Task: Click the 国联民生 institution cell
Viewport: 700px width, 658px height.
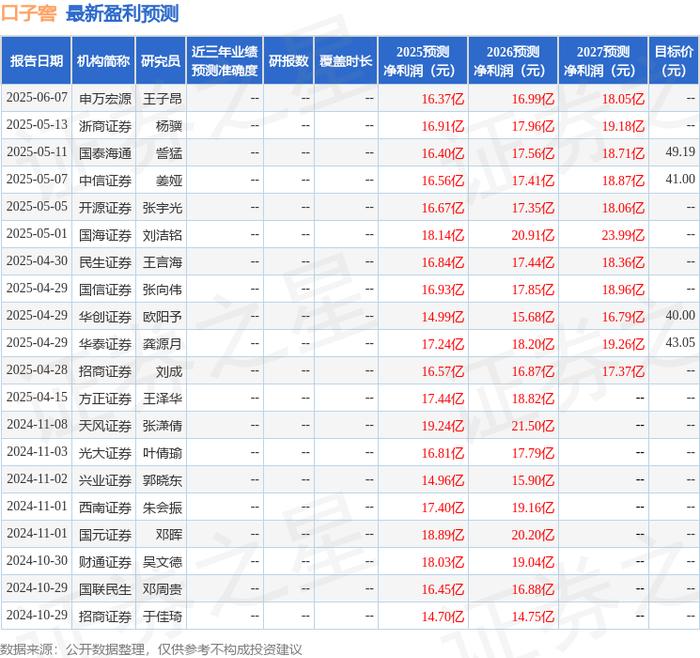Action: tap(105, 589)
